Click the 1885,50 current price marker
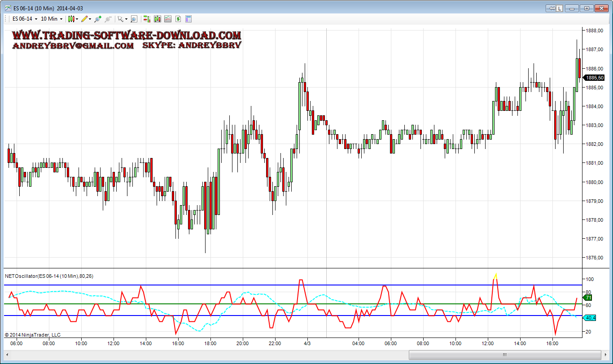613x364 pixels. [594, 78]
